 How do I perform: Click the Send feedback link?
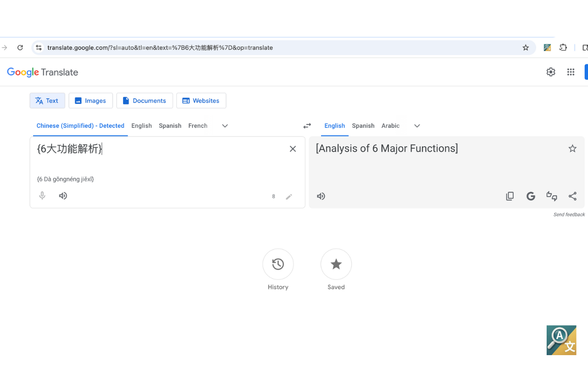coord(569,214)
